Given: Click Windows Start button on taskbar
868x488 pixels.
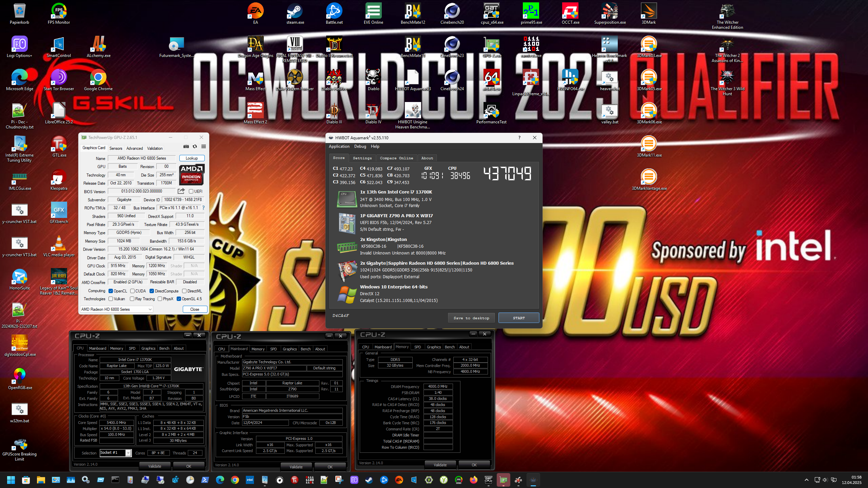Looking at the screenshot, I should tap(11, 480).
